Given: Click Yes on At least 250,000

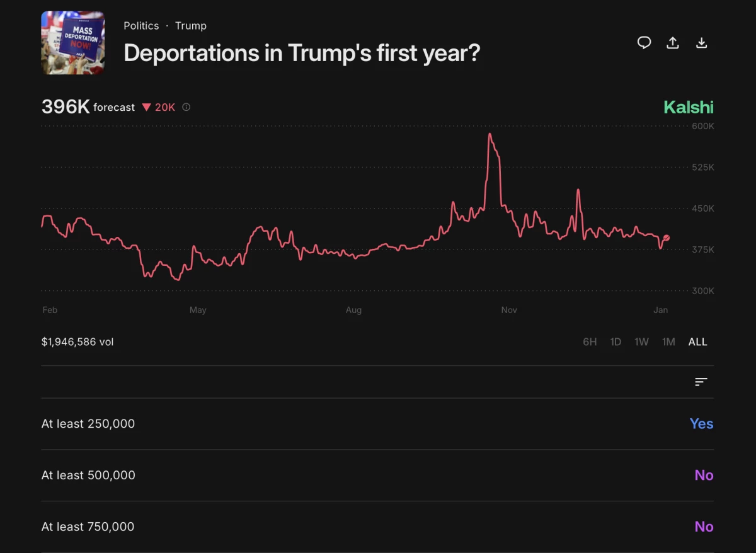Looking at the screenshot, I should tap(701, 424).
